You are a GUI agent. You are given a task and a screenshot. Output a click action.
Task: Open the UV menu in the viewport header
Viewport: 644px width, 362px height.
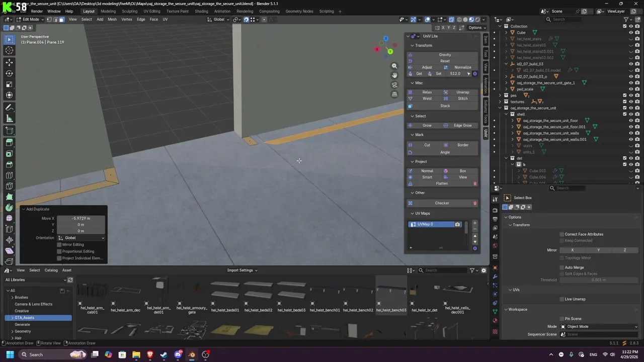165,20
